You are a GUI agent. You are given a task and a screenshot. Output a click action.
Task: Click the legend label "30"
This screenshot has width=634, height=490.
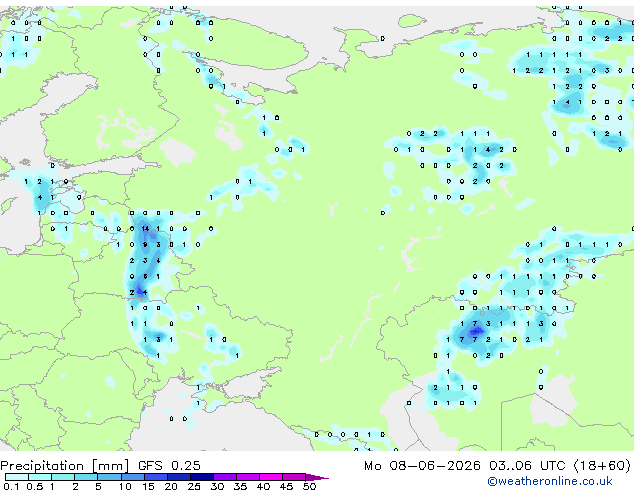coord(217,486)
